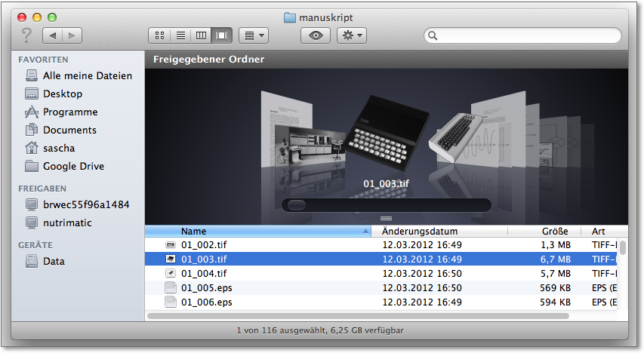Go to sascha home folder
The width and height of the screenshot is (644, 353).
coord(59,148)
